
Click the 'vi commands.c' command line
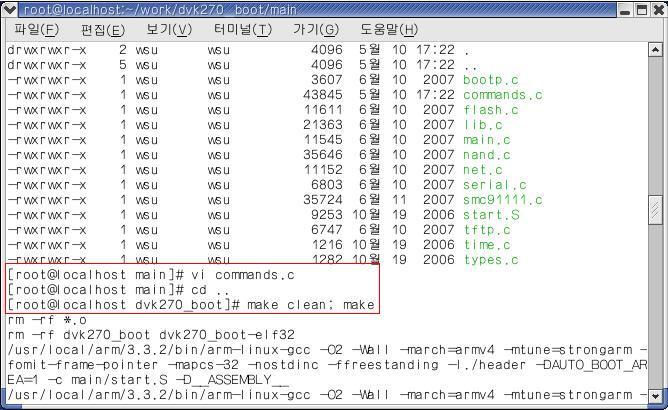151,275
